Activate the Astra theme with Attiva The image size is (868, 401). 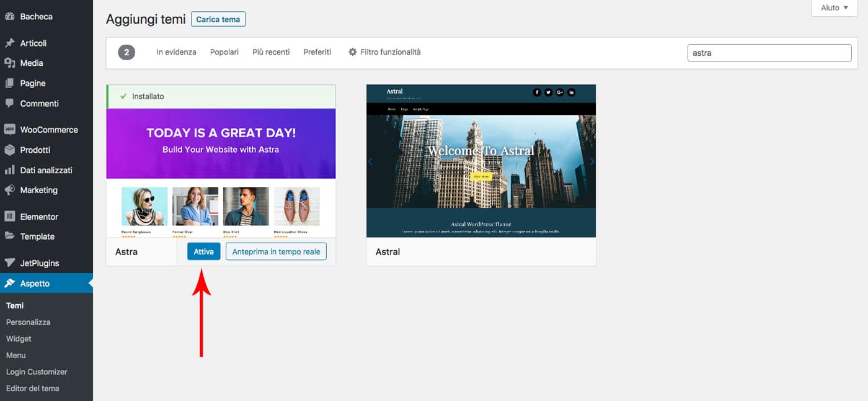tap(204, 251)
